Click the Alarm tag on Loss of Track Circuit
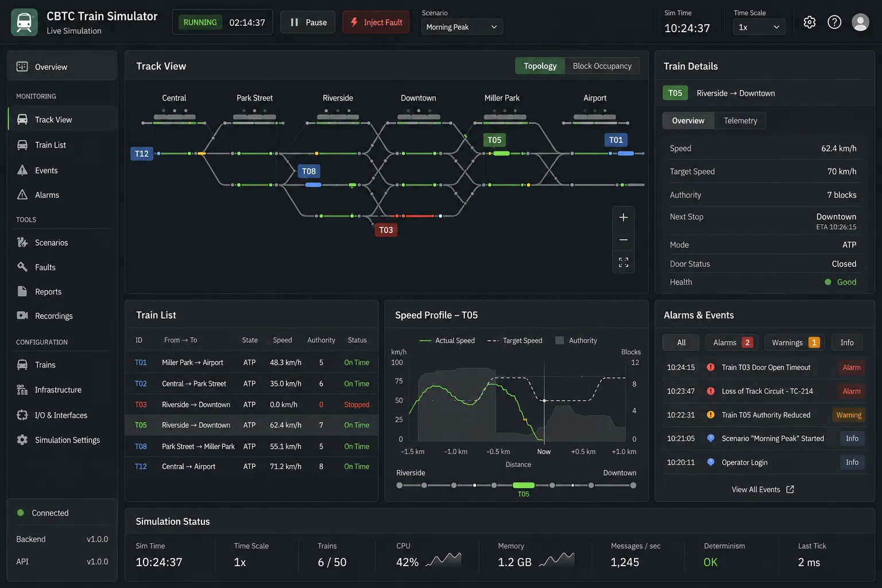 click(852, 391)
